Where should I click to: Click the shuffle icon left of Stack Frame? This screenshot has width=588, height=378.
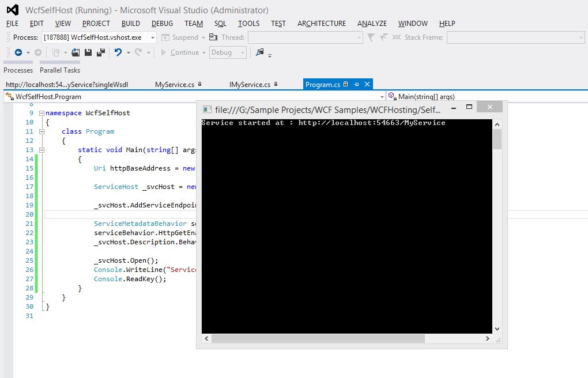pyautogui.click(x=397, y=37)
